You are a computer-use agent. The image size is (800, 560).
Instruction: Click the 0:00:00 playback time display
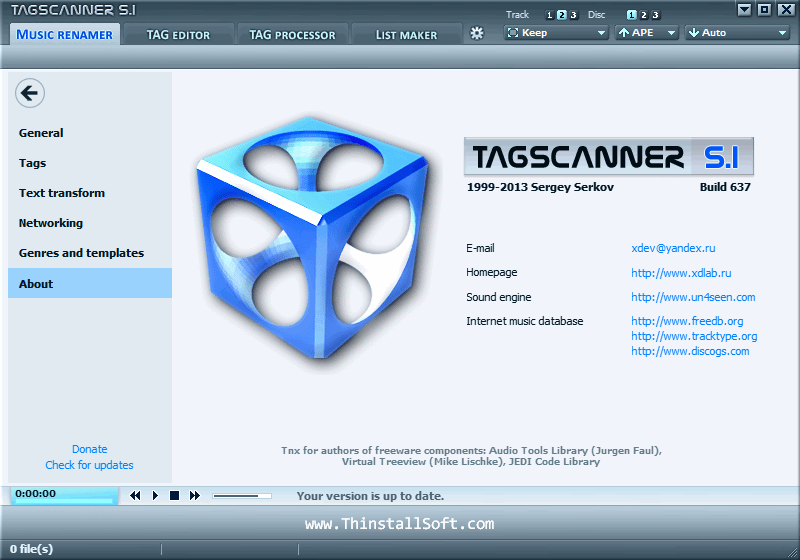64,495
